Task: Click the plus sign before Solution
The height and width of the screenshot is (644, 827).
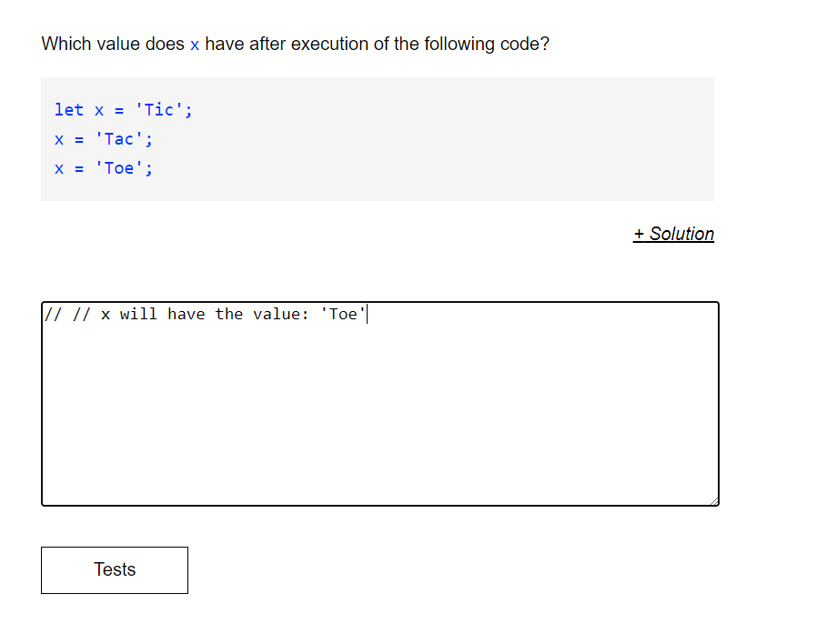Action: [x=640, y=234]
